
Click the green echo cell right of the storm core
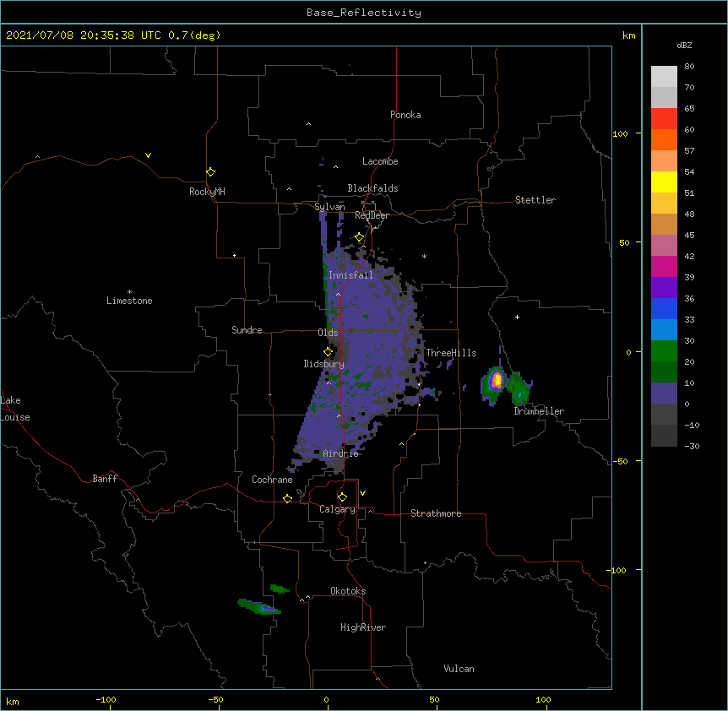tap(519, 389)
